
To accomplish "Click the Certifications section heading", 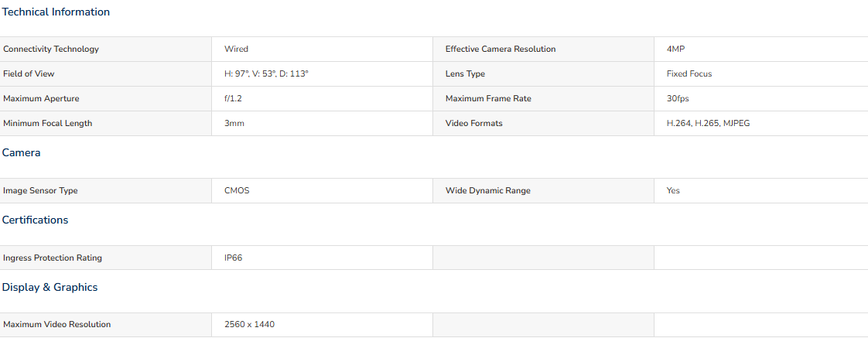I will [36, 220].
